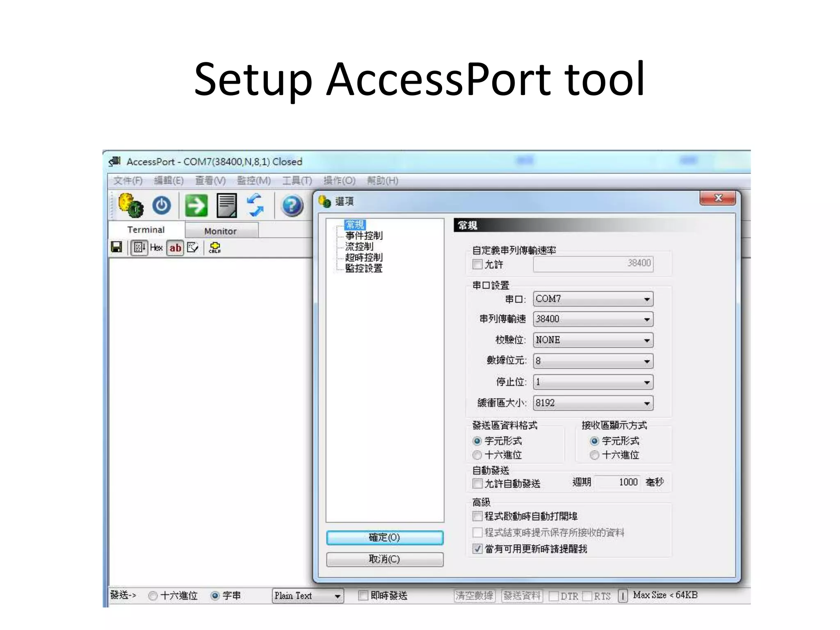Click the 發送資料 button
The height and width of the screenshot is (630, 840).
click(x=522, y=596)
